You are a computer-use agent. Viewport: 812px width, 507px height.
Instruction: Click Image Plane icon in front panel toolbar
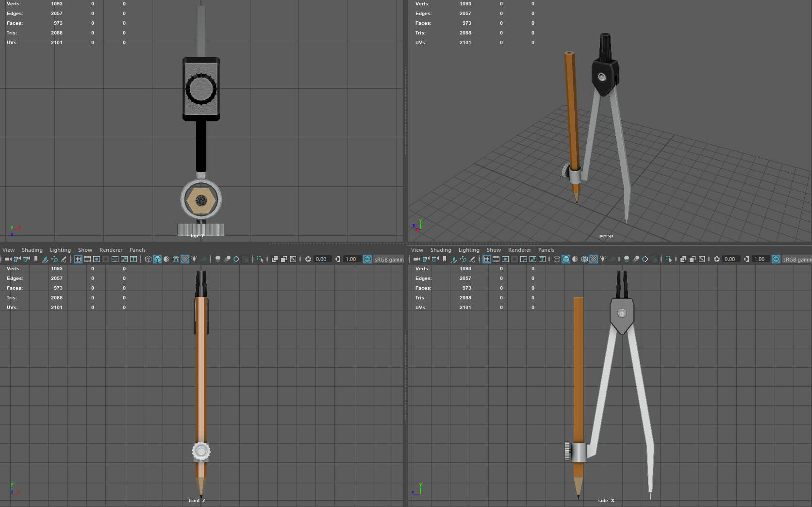point(45,259)
